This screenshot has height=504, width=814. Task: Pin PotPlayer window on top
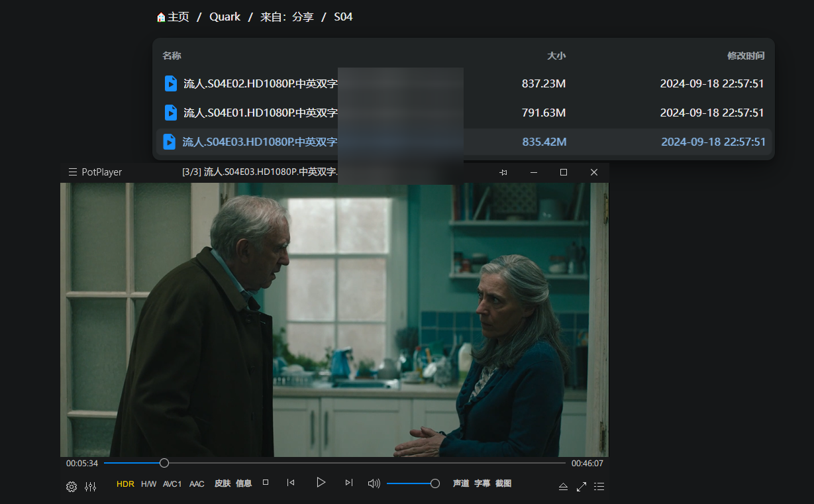(503, 172)
